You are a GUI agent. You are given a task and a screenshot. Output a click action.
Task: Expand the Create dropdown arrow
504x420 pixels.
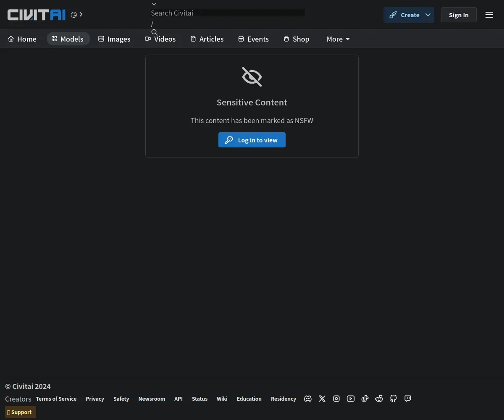[428, 15]
